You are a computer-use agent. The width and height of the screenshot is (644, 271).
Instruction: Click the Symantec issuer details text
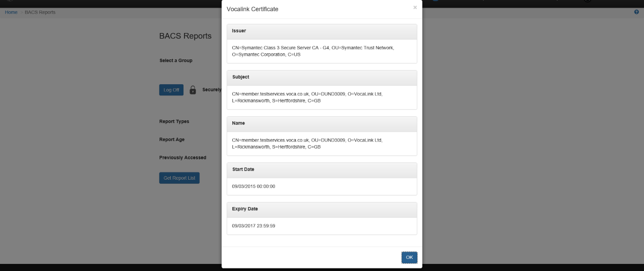pyautogui.click(x=313, y=51)
